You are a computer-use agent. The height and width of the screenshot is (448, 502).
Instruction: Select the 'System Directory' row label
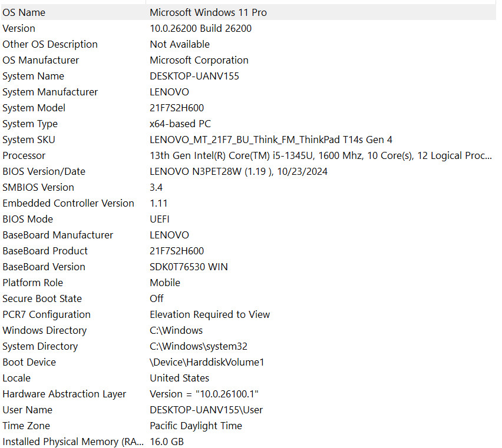click(40, 346)
